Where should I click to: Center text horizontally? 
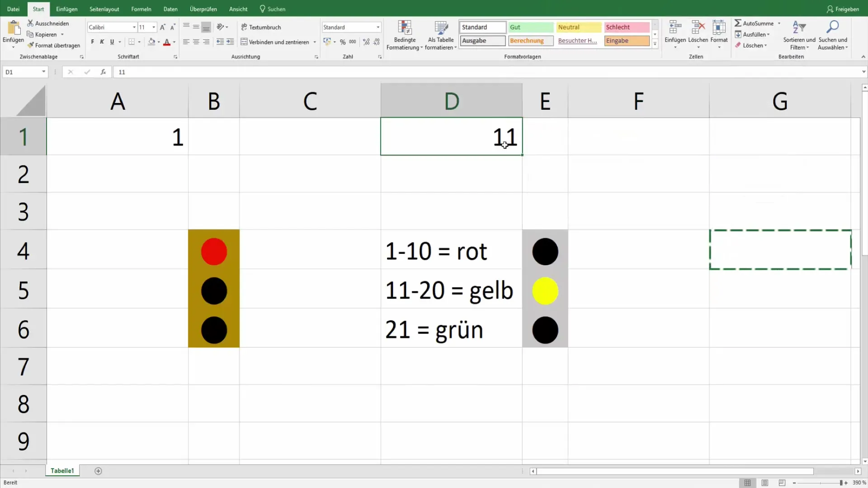[196, 42]
